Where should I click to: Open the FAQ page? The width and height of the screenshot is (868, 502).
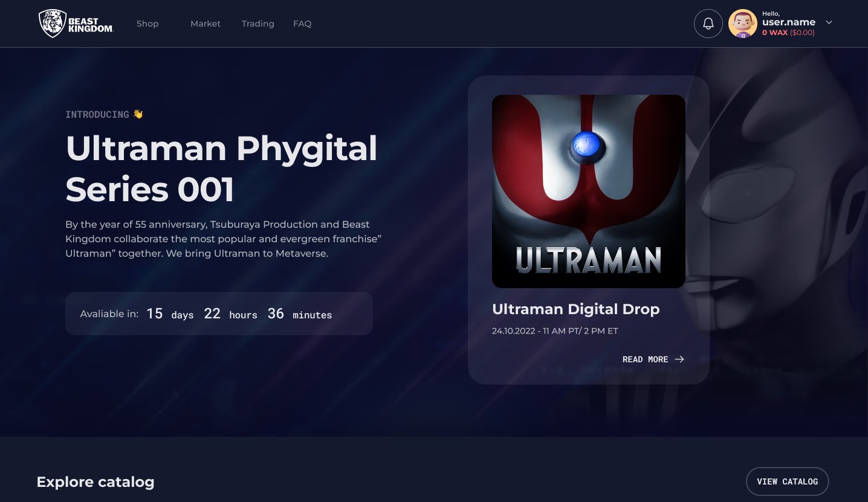pyautogui.click(x=302, y=24)
